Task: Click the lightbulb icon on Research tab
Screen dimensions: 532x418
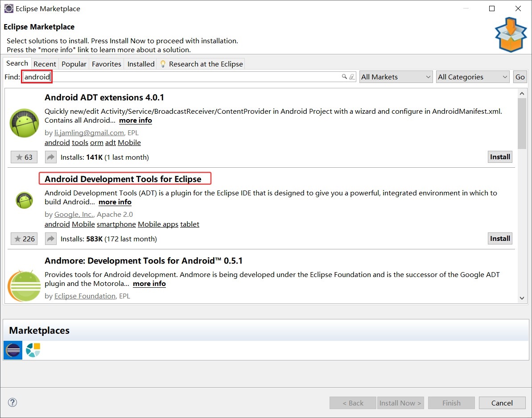Action: coord(163,64)
